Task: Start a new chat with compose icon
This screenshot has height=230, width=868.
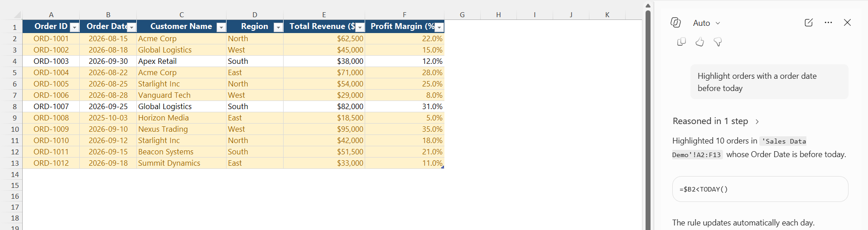Action: (809, 23)
